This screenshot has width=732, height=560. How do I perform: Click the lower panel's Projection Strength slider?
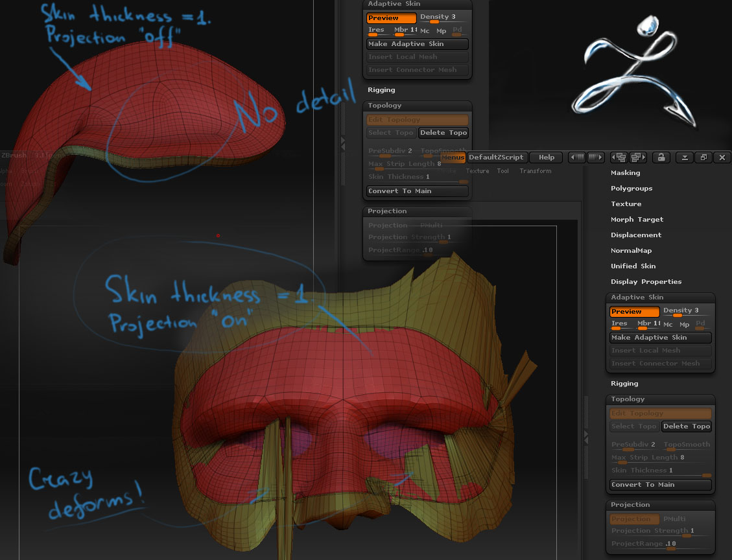pos(660,531)
